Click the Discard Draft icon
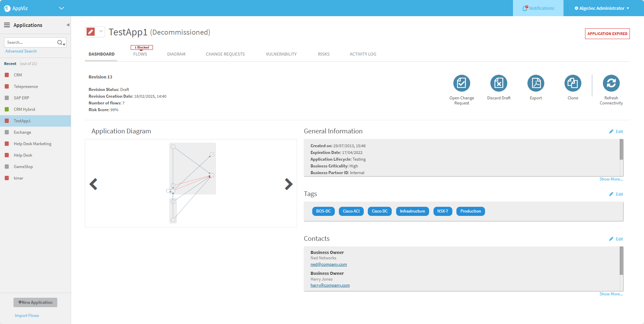This screenshot has height=324, width=644. tap(498, 83)
